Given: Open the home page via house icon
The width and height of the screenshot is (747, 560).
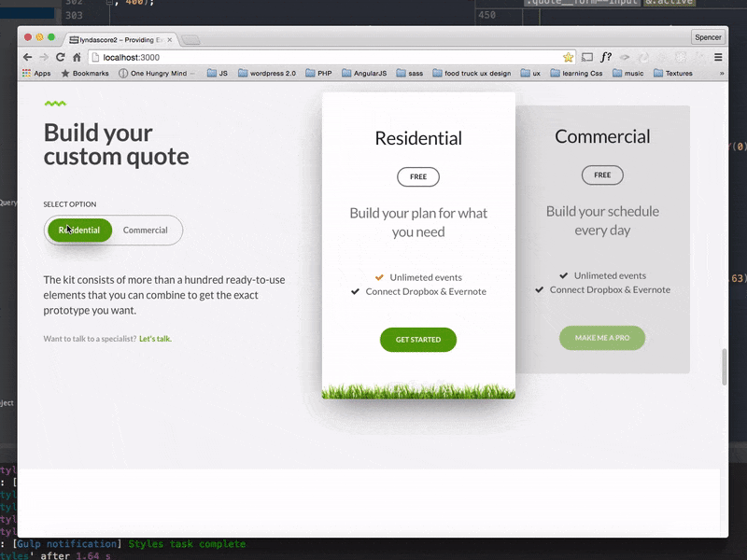Looking at the screenshot, I should tap(77, 57).
